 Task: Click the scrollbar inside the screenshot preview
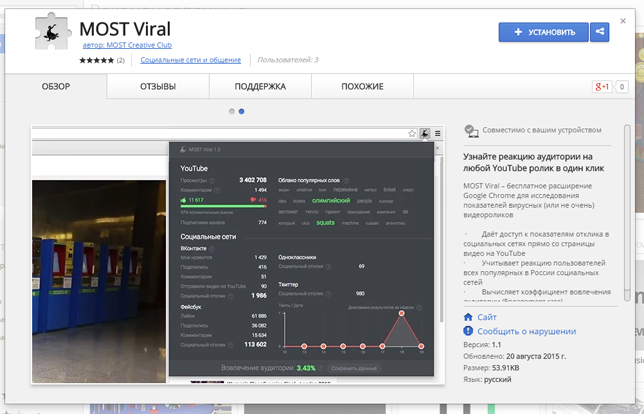(441, 238)
